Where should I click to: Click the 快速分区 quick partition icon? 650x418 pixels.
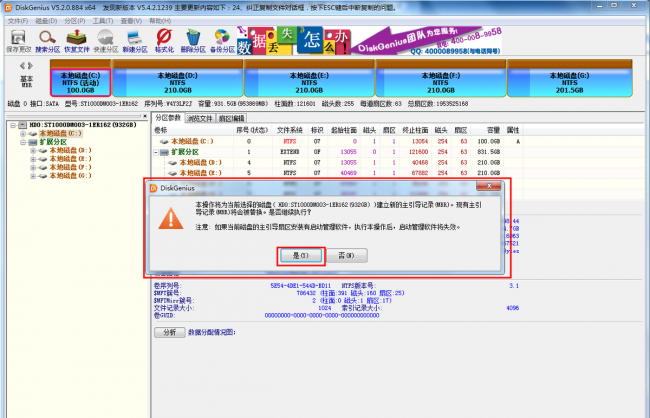[106, 41]
